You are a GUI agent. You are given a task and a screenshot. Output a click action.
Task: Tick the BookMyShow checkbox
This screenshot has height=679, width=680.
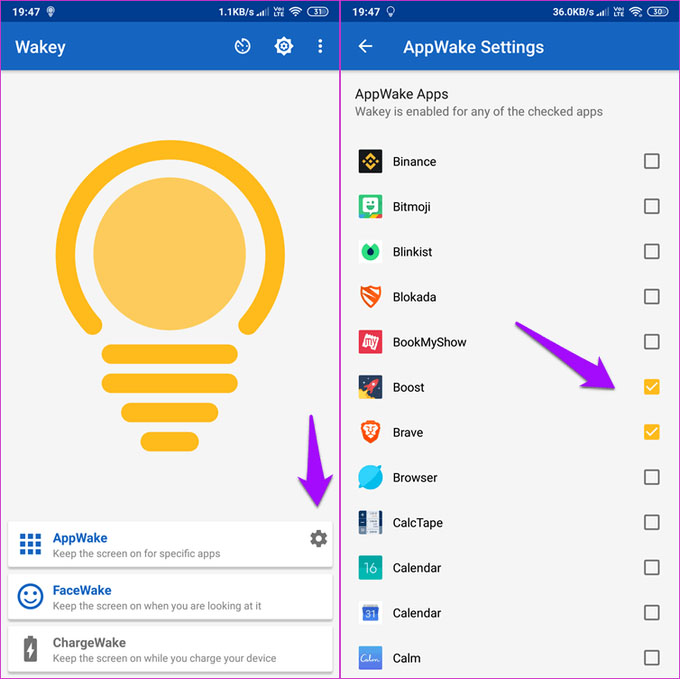pos(651,342)
